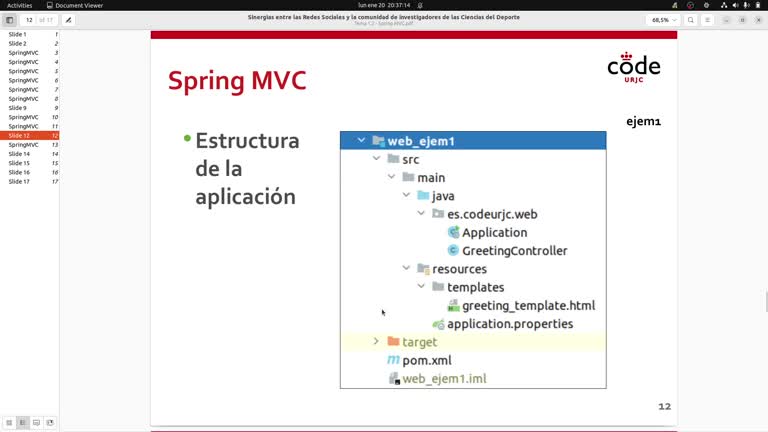Screen dimensions: 768x432
Task: Click the document title in header bar
Action: point(384,17)
